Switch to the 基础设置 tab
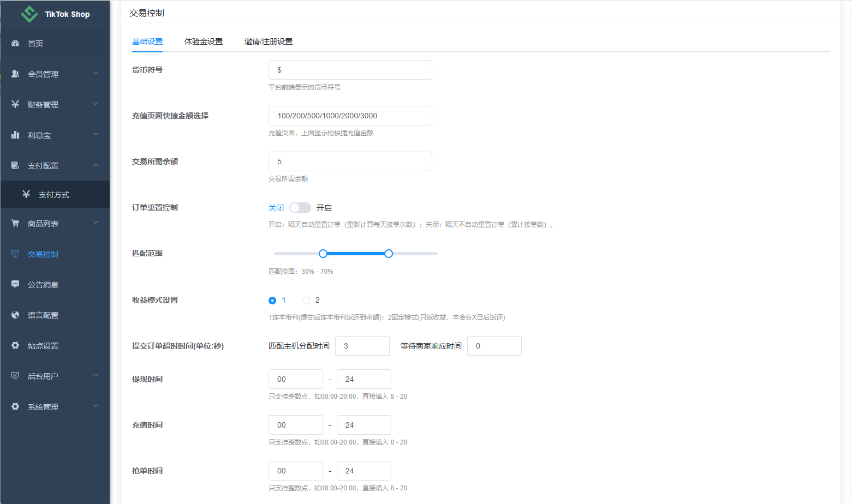852x504 pixels. click(147, 41)
